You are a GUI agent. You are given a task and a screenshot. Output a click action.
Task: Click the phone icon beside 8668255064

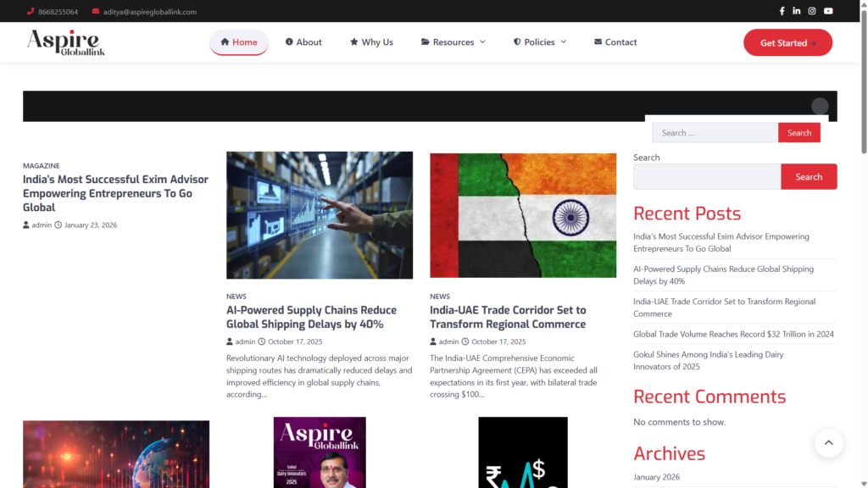pyautogui.click(x=31, y=12)
